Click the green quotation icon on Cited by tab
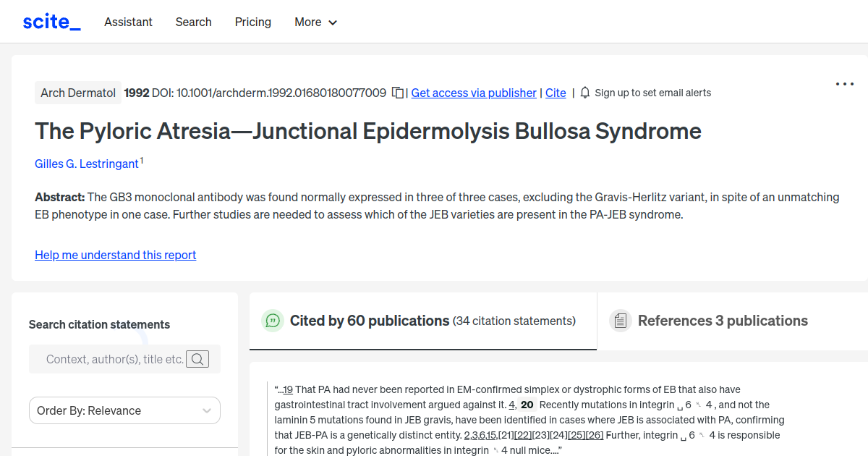The width and height of the screenshot is (868, 456). point(273,320)
